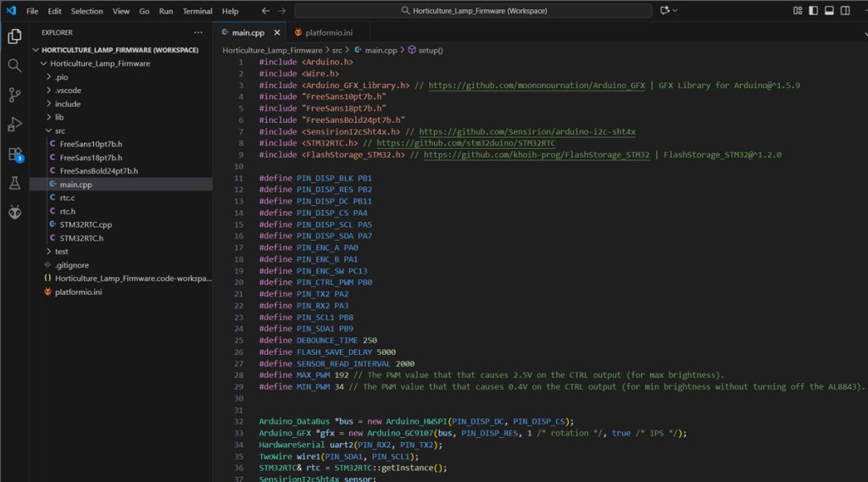The height and width of the screenshot is (482, 868).
Task: Open Explorer's more actions ellipsis
Action: tap(198, 32)
